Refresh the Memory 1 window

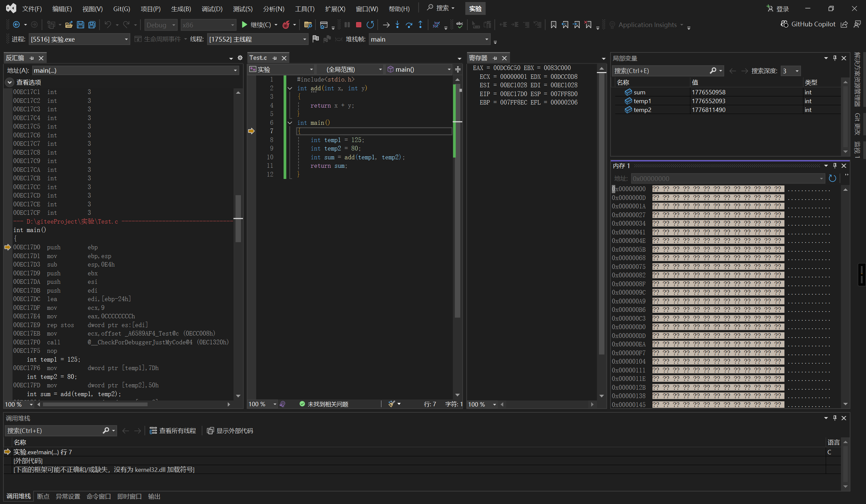click(x=832, y=178)
